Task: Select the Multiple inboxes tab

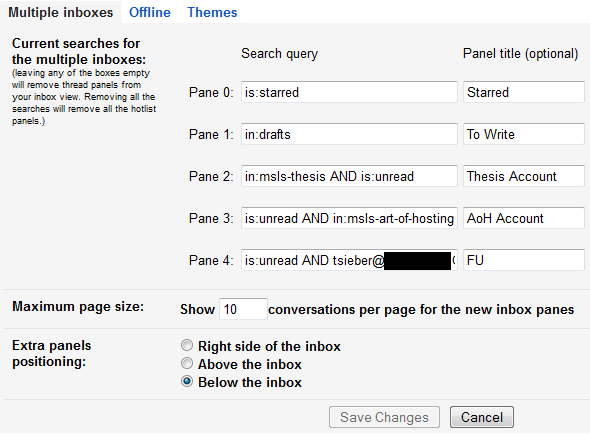Action: coord(61,12)
